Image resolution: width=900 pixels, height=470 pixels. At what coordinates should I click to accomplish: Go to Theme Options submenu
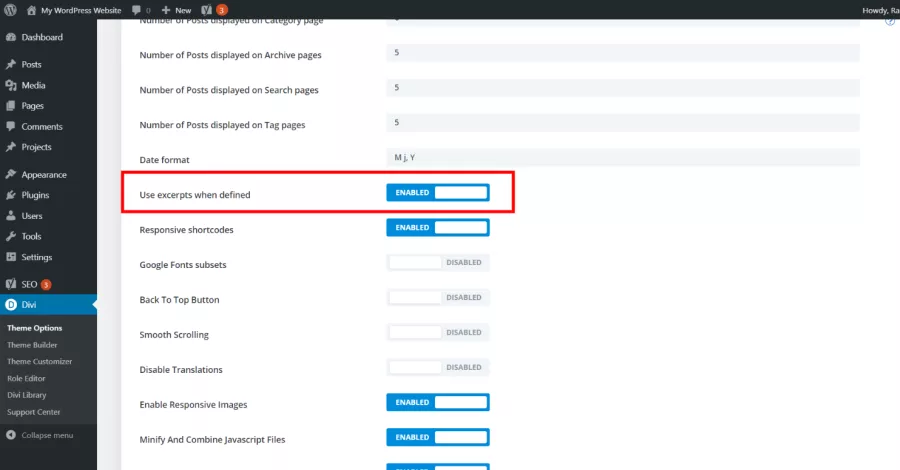[34, 328]
